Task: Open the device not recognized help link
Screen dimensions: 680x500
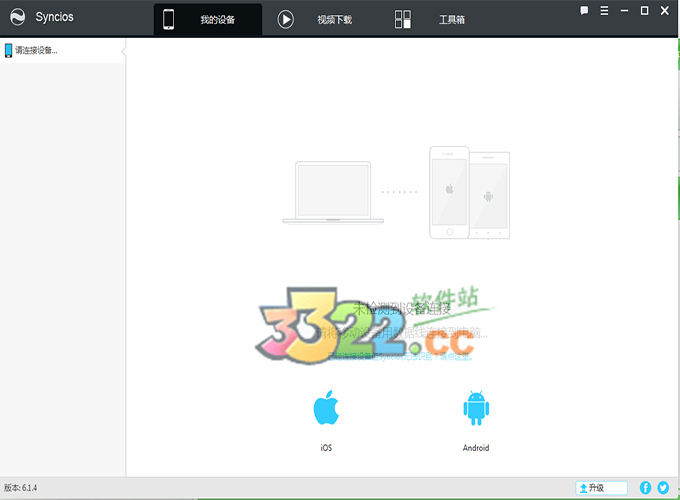Action: 400,356
